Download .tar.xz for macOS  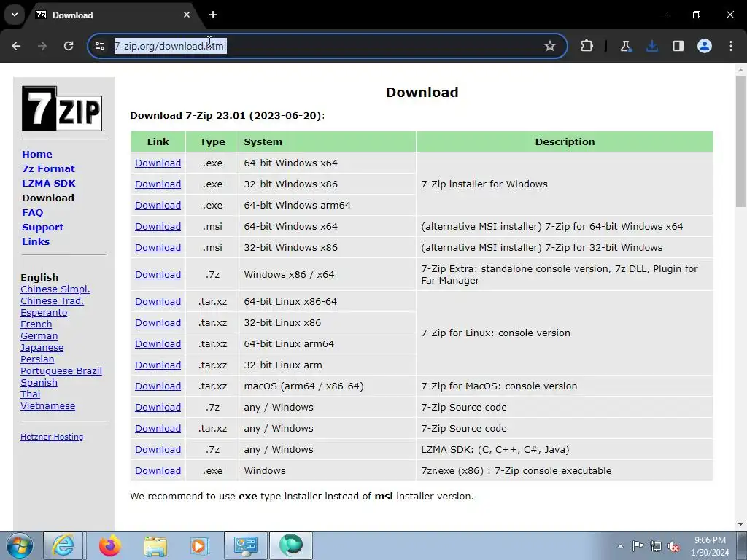pos(158,386)
